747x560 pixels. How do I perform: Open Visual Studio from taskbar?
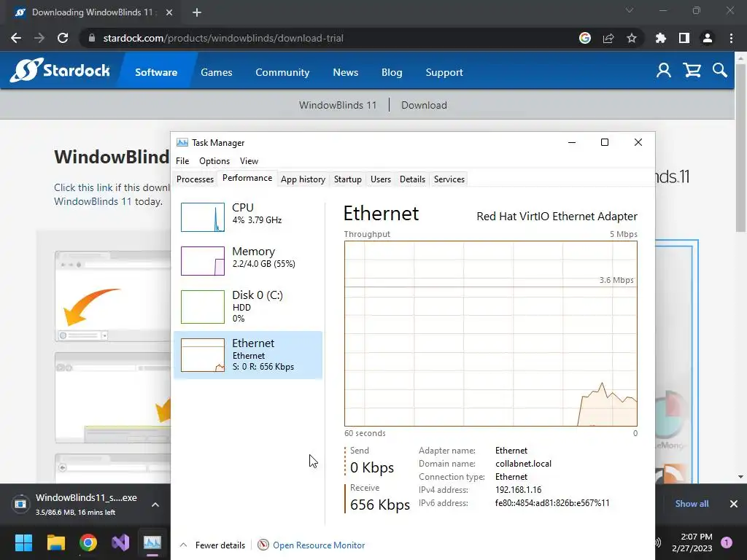coord(120,542)
